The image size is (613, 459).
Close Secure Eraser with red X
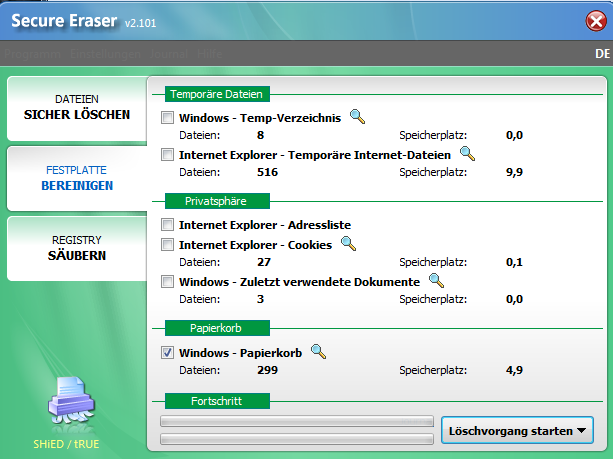pos(596,21)
